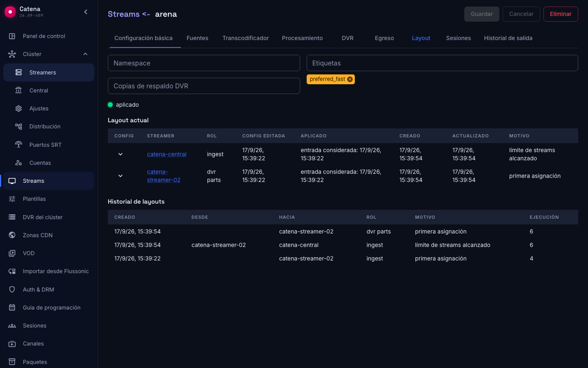Open Plantillas in the sidebar
This screenshot has width=588, height=368.
point(49,199)
